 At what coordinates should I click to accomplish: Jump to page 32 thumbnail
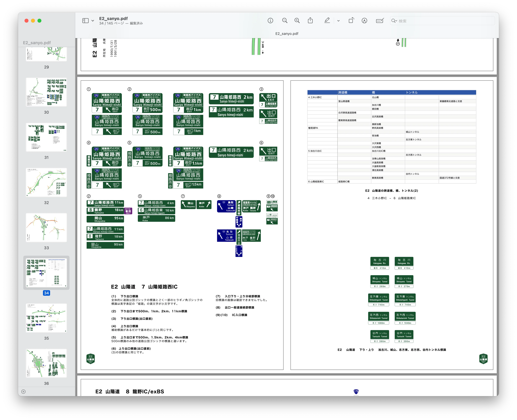click(46, 182)
